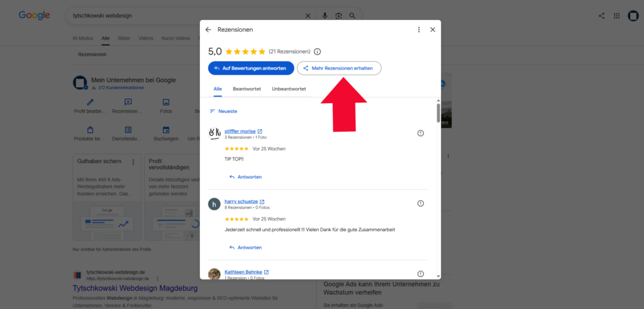The width and height of the screenshot is (644, 309).
Task: Open stiffler morise reviewer profile
Action: (x=240, y=131)
